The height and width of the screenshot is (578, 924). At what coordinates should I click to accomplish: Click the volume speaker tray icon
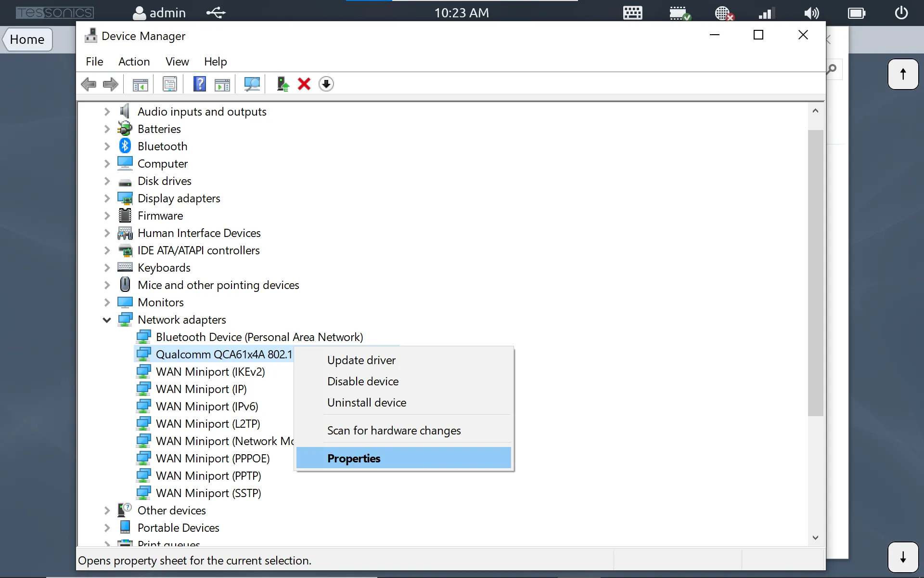pos(811,13)
